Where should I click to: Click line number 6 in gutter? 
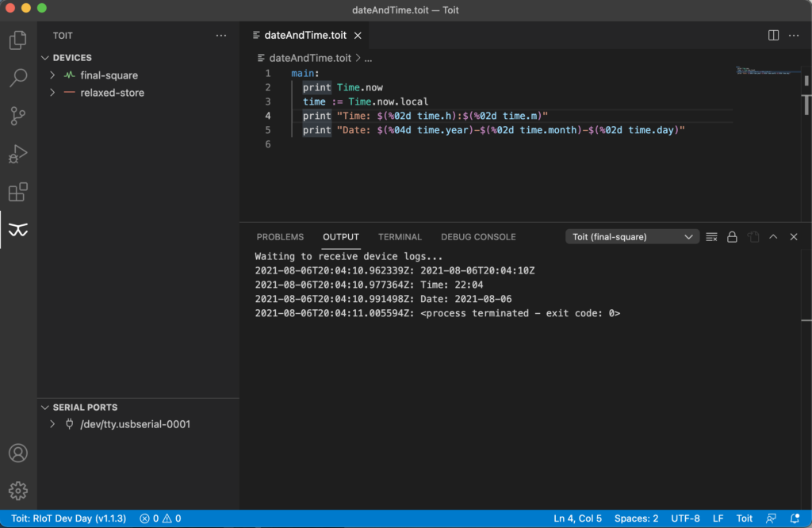268,144
